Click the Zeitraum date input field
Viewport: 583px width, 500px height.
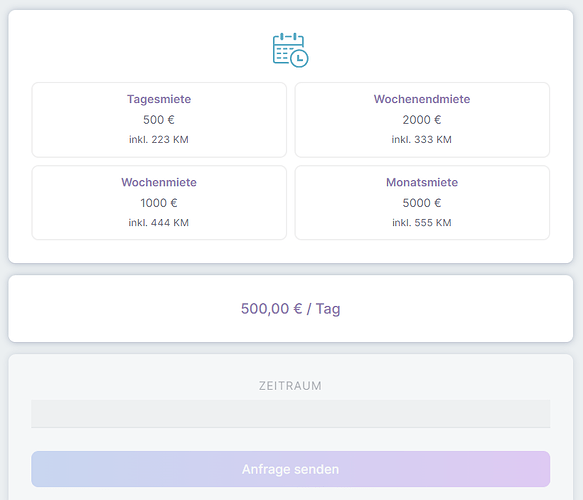290,414
